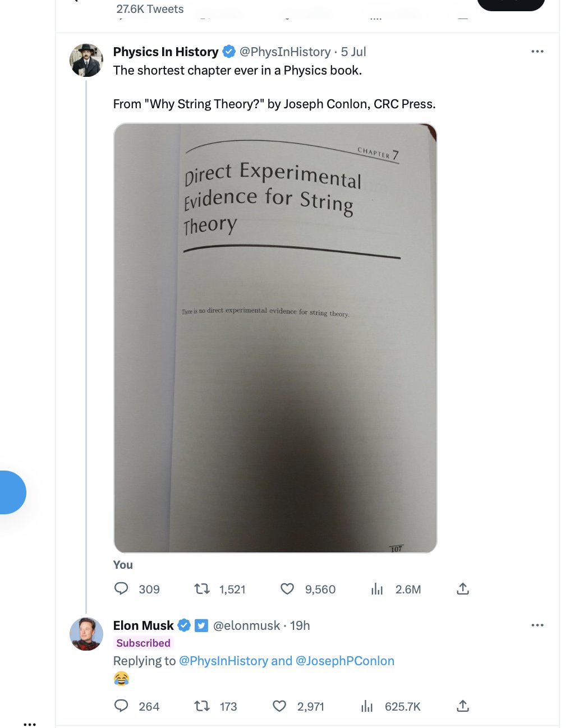View analytics of Elon Musk's reply
This screenshot has height=728, width=579.
[x=367, y=706]
